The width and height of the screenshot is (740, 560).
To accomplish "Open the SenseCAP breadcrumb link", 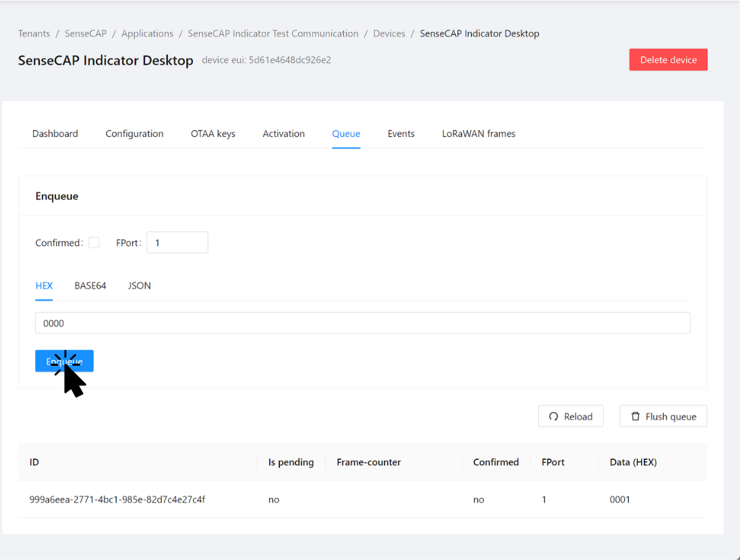I will [86, 33].
